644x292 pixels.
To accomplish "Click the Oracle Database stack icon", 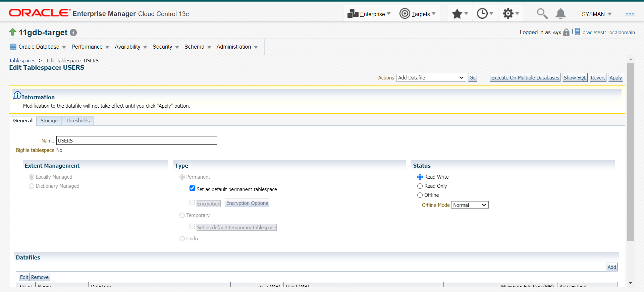I will [x=13, y=47].
